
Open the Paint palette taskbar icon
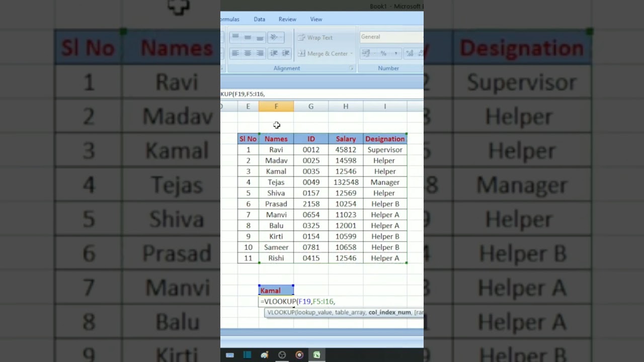point(265,355)
